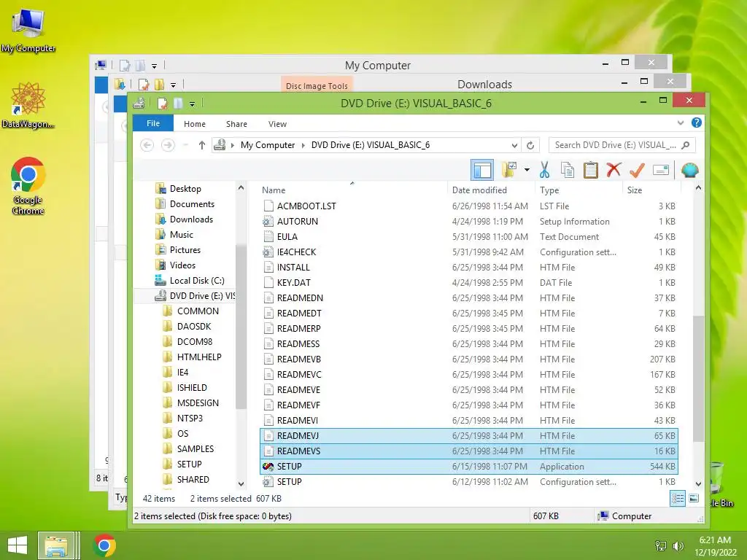Sort by the Name column header

click(x=274, y=190)
